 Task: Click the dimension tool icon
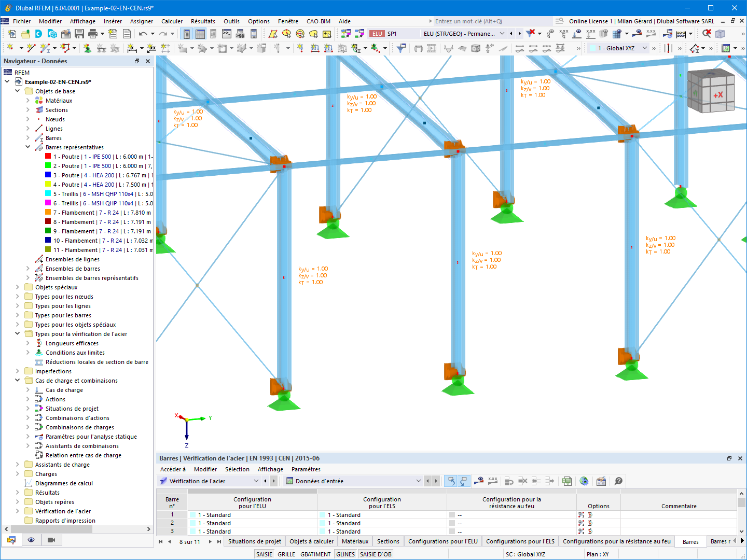[132, 48]
